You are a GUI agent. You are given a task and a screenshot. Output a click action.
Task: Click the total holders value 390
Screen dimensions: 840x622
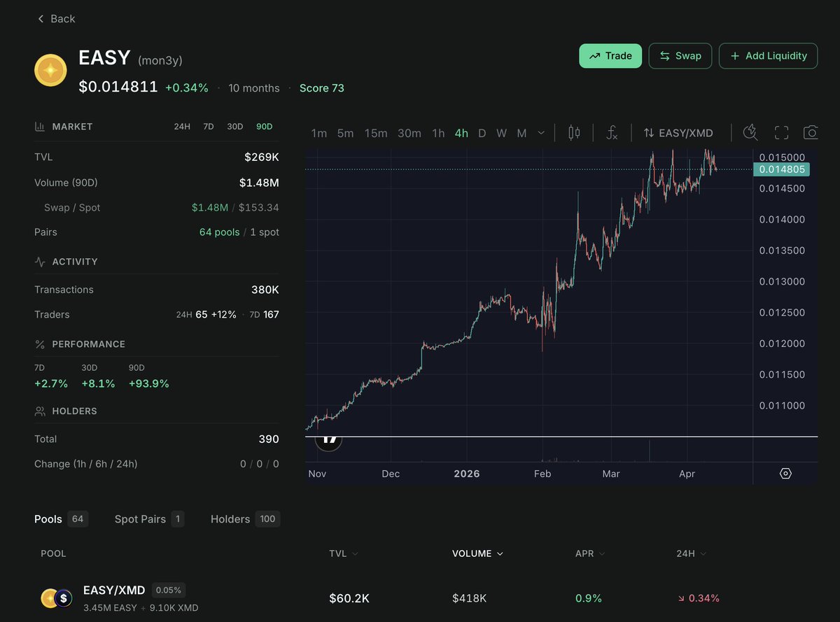point(269,439)
